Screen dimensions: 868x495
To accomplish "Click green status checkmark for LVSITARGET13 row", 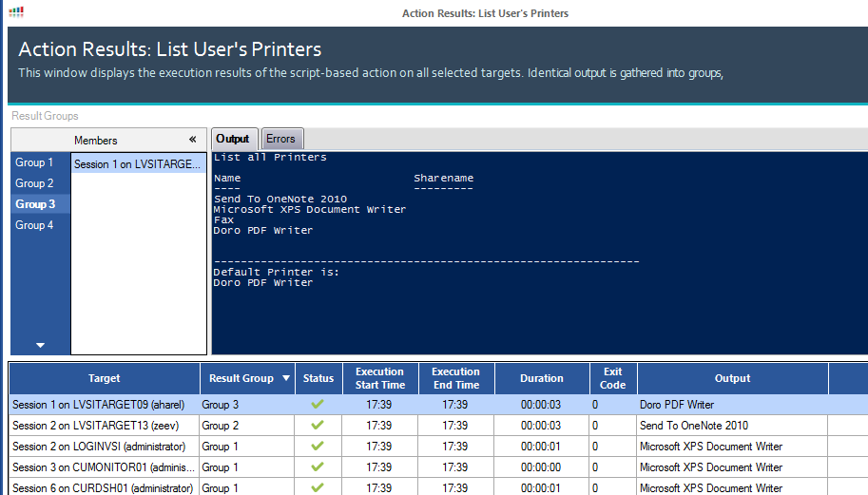I will pyautogui.click(x=318, y=426).
